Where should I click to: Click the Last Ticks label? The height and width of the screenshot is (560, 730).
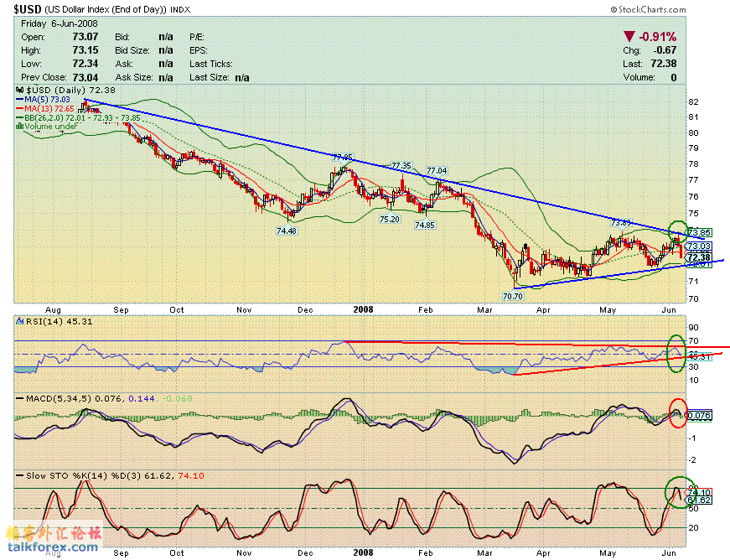211,64
